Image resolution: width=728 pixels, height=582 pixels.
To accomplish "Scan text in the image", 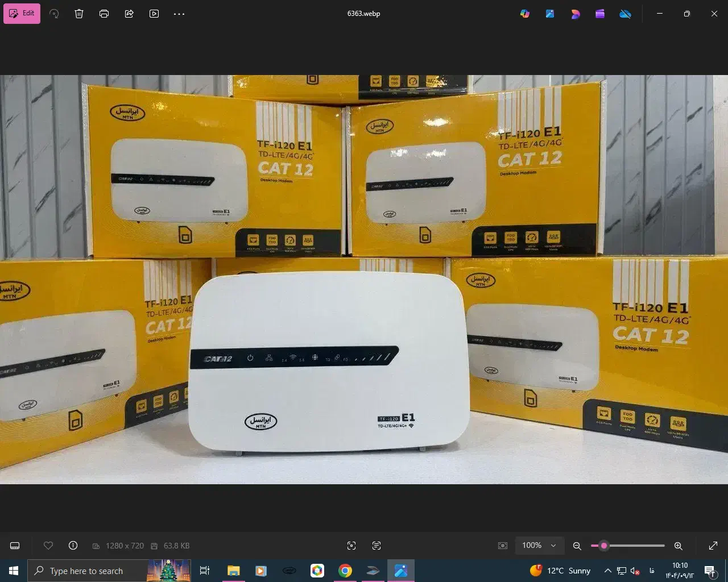I will tap(377, 546).
